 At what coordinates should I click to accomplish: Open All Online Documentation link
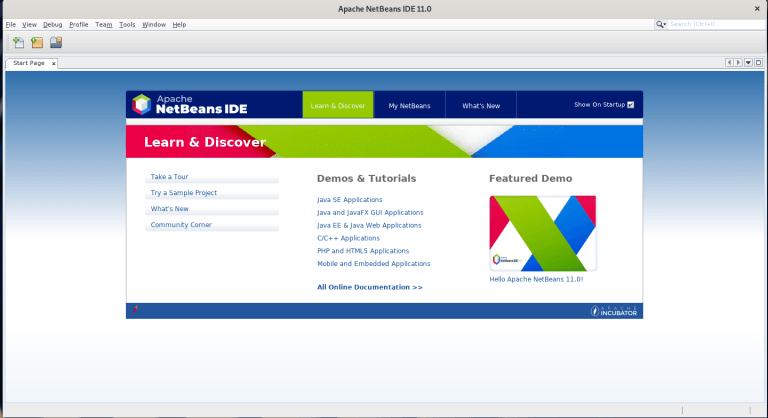[x=370, y=287]
